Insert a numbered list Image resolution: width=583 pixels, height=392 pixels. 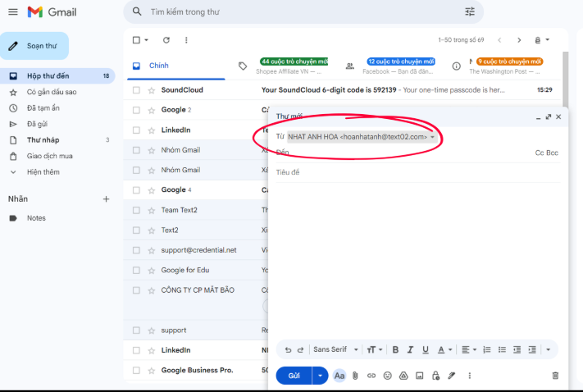487,349
